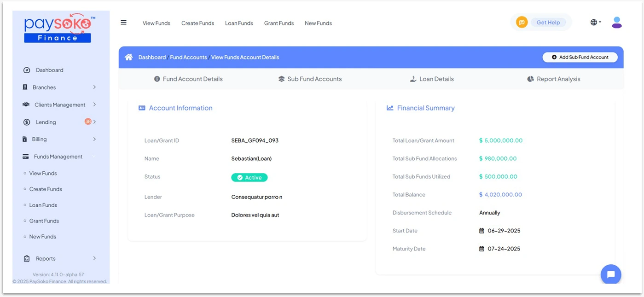Switch to Sub Fund Accounts tab
The height and width of the screenshot is (297, 644).
click(x=310, y=79)
